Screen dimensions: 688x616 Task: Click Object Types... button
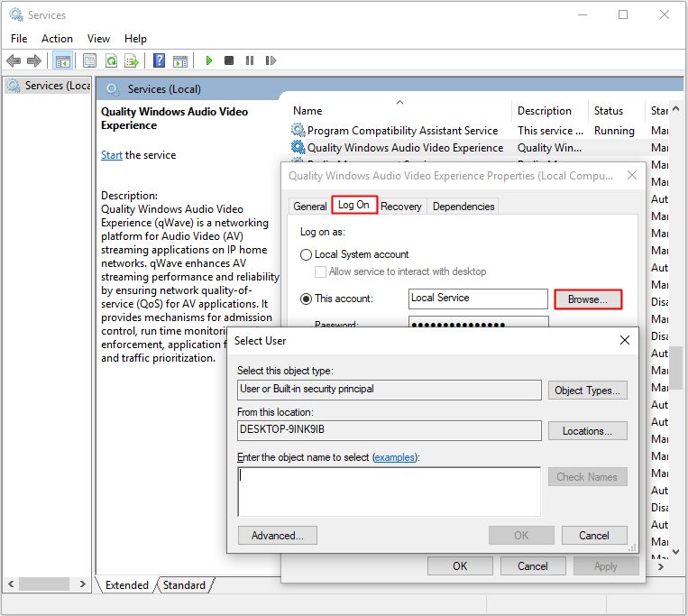[588, 390]
